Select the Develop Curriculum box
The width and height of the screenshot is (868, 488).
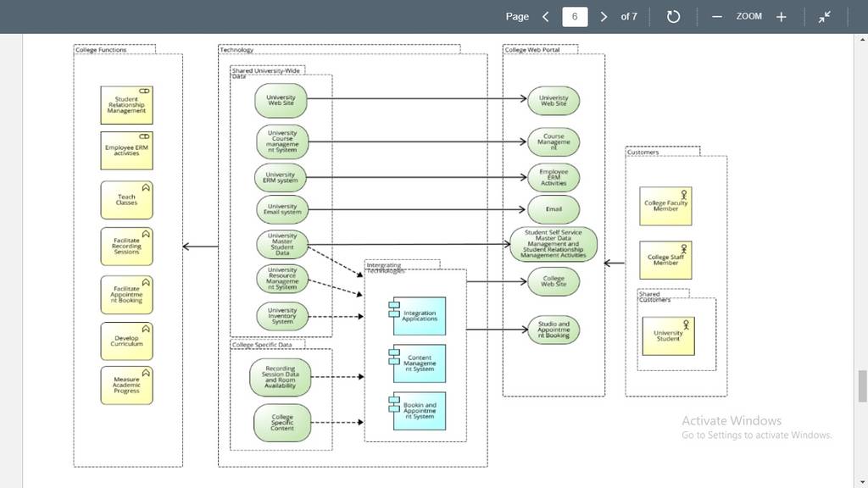pos(127,341)
